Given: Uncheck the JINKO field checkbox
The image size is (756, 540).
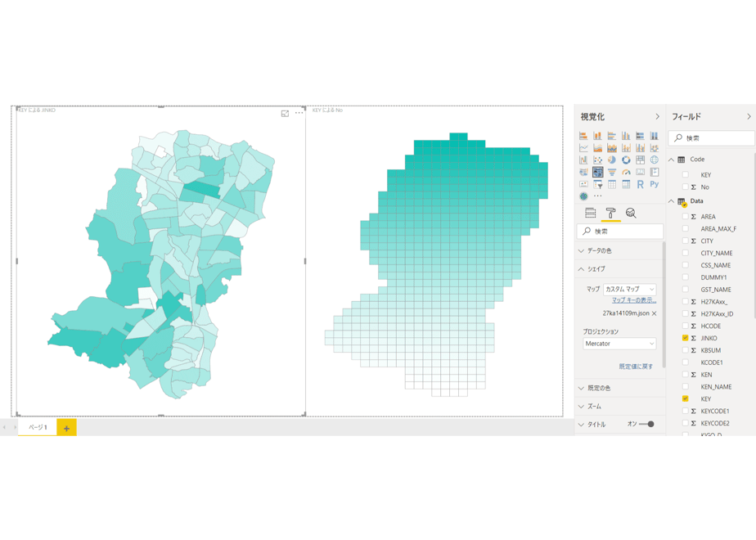Looking at the screenshot, I should [685, 338].
